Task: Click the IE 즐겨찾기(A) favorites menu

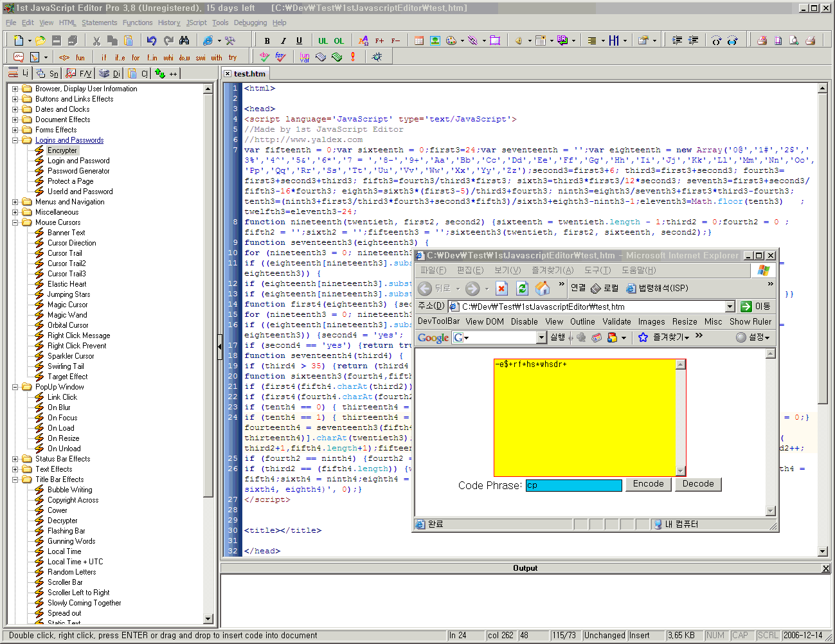Action: pyautogui.click(x=552, y=271)
